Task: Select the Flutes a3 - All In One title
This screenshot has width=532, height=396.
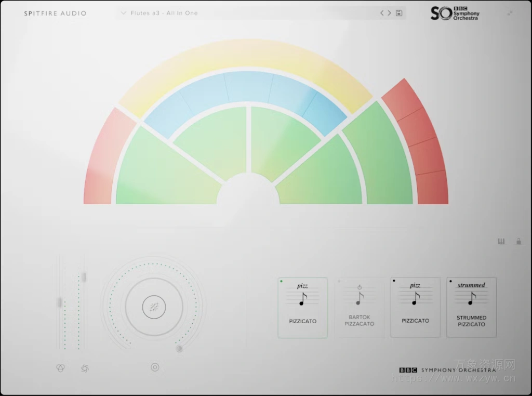Action: (x=164, y=12)
